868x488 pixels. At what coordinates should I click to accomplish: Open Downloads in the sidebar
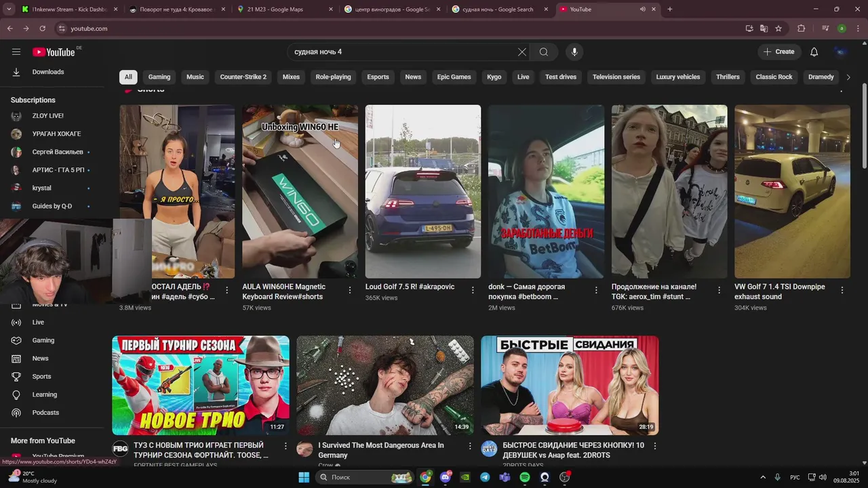47,72
